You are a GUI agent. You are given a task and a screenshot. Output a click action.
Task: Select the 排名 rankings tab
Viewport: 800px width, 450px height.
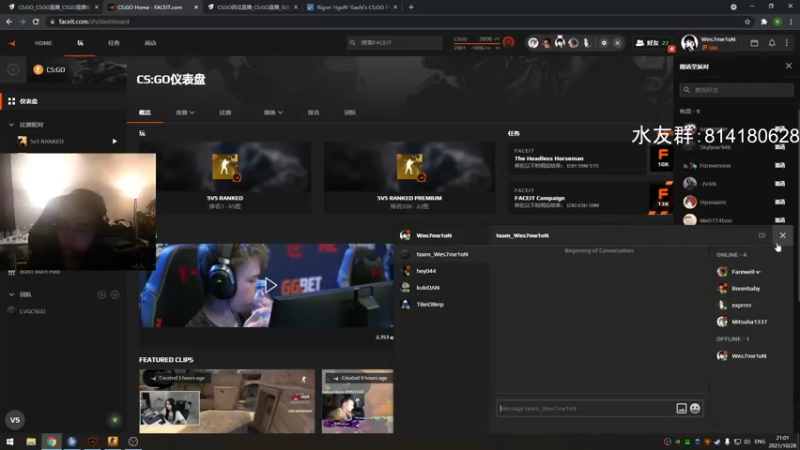(313, 112)
